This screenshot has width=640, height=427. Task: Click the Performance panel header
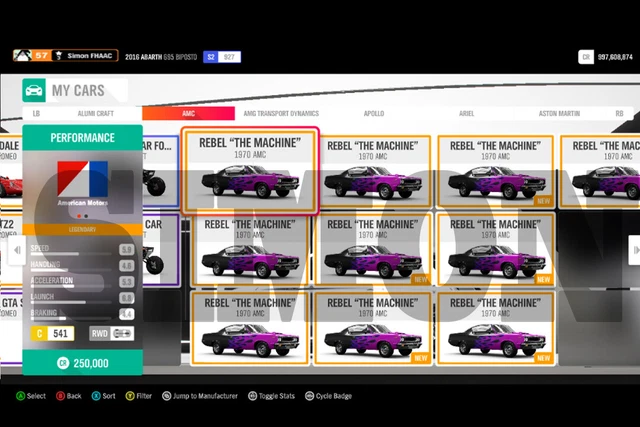click(82, 138)
